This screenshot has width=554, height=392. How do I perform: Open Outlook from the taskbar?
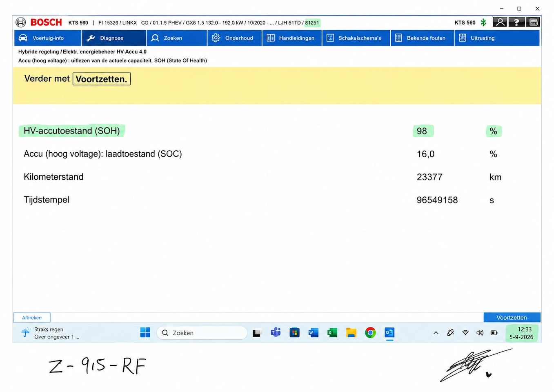coord(389,333)
